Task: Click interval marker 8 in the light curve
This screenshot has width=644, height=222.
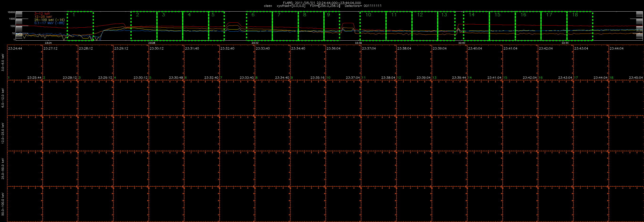Action: [305, 15]
